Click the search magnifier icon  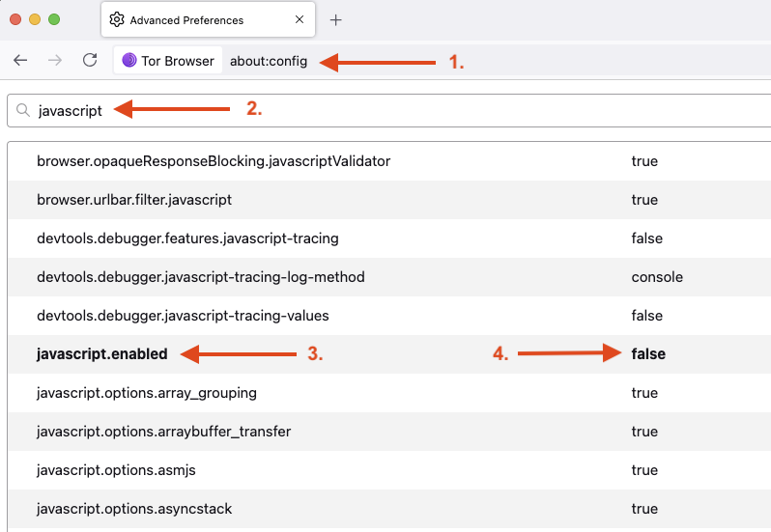23,110
